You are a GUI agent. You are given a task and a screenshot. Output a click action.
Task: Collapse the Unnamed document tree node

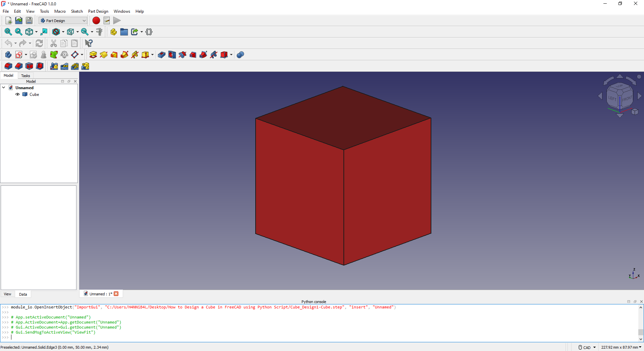click(4, 87)
